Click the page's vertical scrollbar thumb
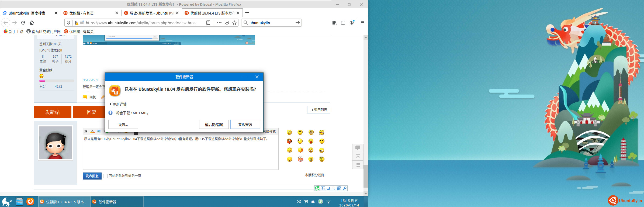Viewport: 644px width, 207px height. click(x=365, y=177)
